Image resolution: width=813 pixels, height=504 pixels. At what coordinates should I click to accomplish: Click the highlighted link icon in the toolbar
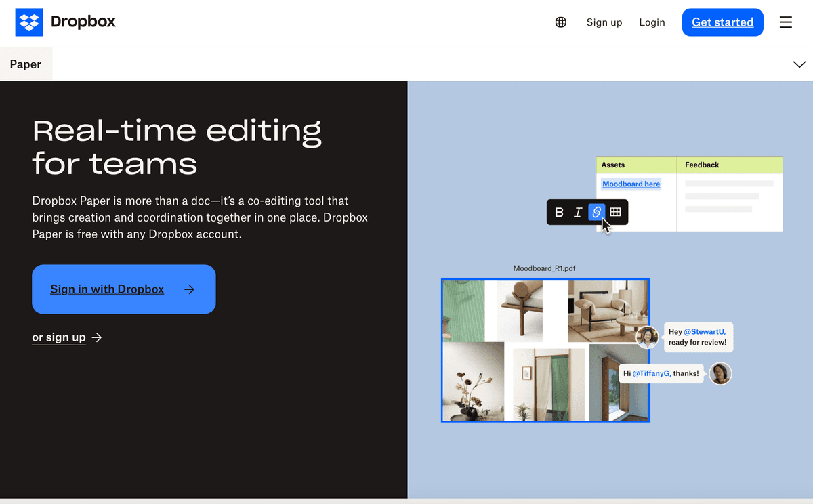point(596,212)
